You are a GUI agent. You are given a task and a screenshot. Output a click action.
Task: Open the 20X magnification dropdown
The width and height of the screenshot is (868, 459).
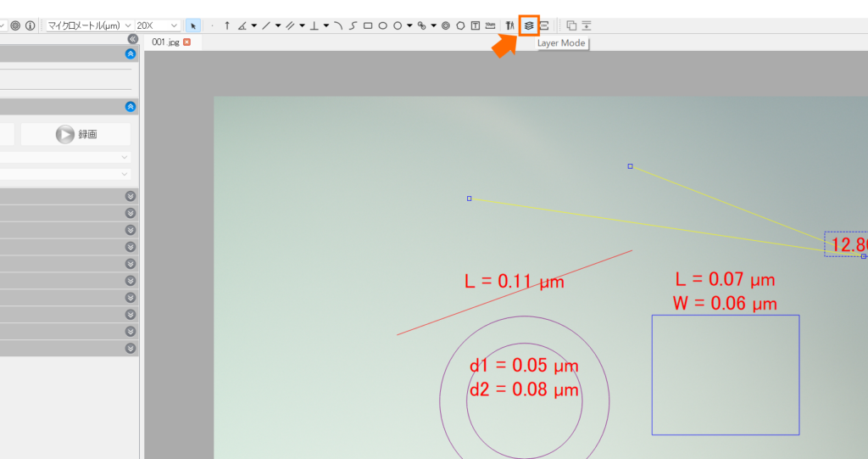[157, 25]
